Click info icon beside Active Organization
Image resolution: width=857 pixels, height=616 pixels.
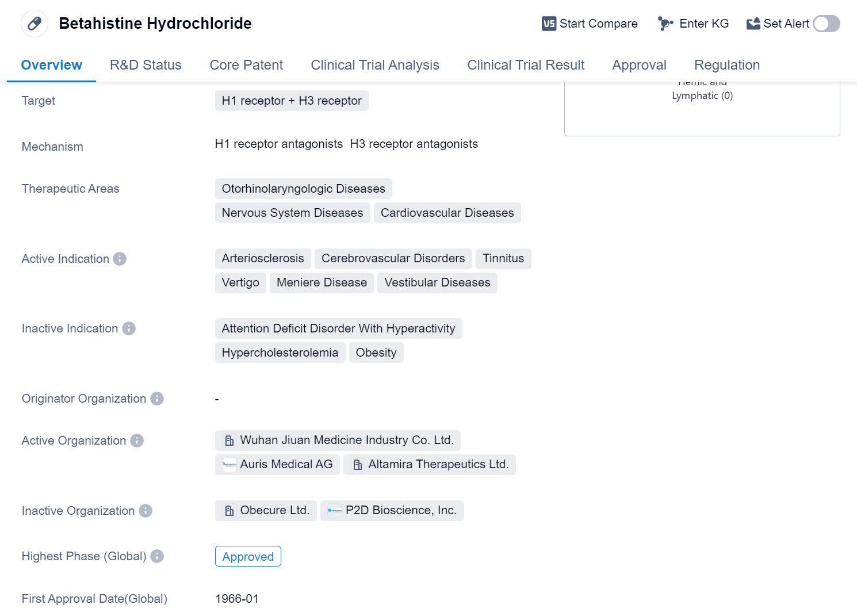click(x=137, y=441)
